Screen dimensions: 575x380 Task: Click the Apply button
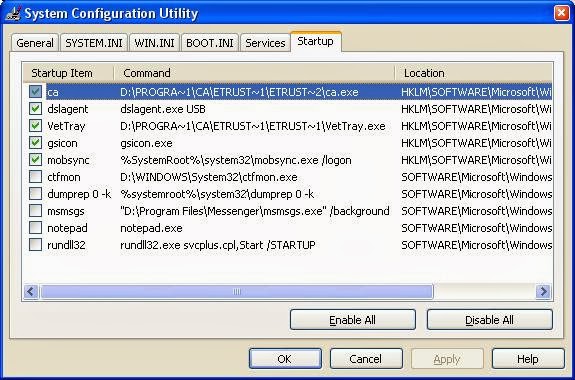447,359
